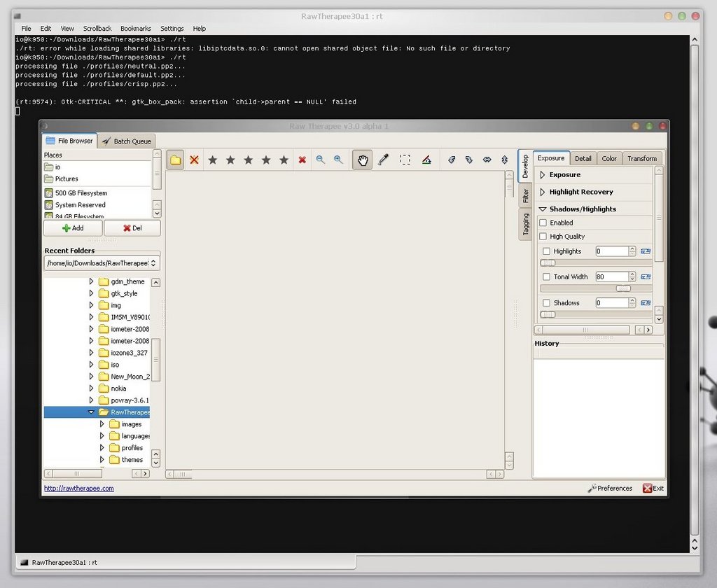Switch to the Batch Queue tab
This screenshot has width=717, height=588.
click(127, 141)
